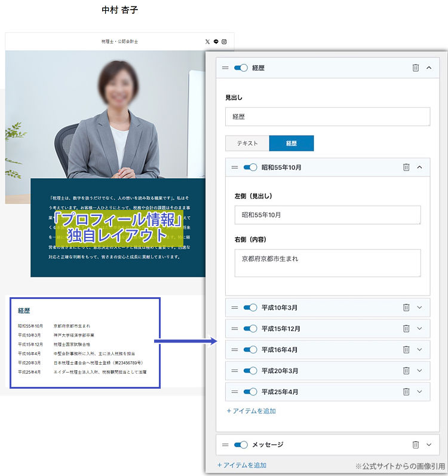
Task: Toggle the 昭和55年10月 switch
Action: click(x=250, y=167)
